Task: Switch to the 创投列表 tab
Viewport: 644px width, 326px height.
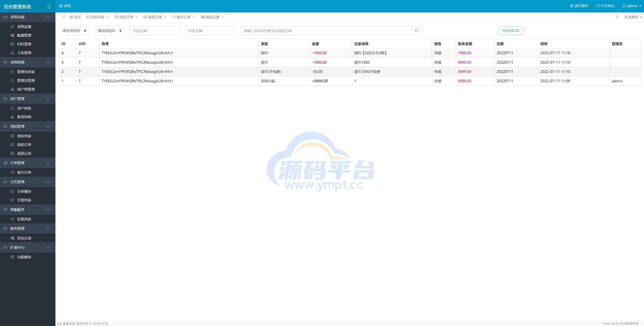Action: click(x=95, y=17)
